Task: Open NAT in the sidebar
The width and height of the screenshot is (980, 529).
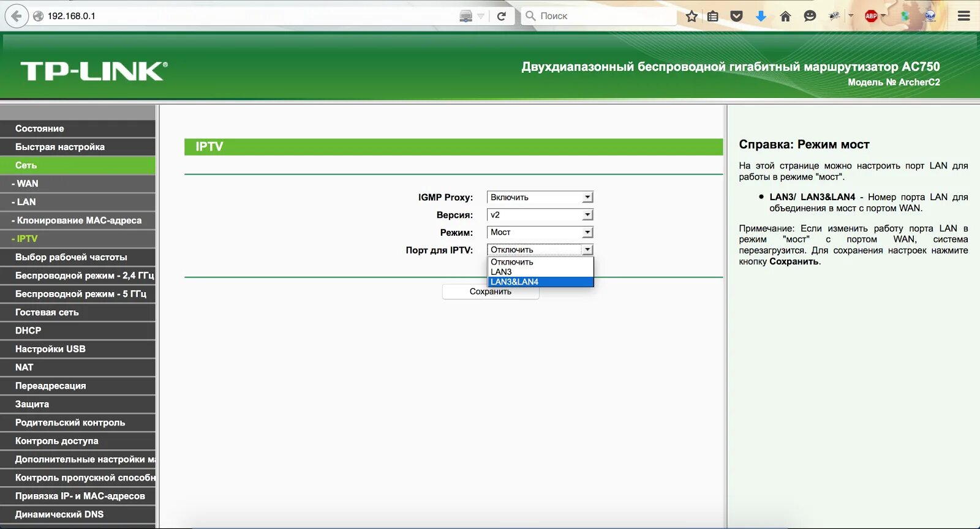Action: click(x=78, y=367)
